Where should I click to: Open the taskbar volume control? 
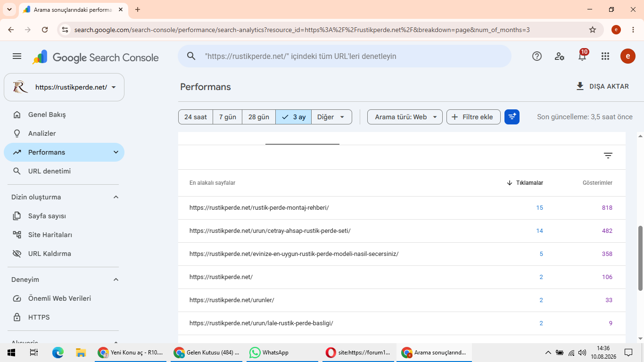582,353
